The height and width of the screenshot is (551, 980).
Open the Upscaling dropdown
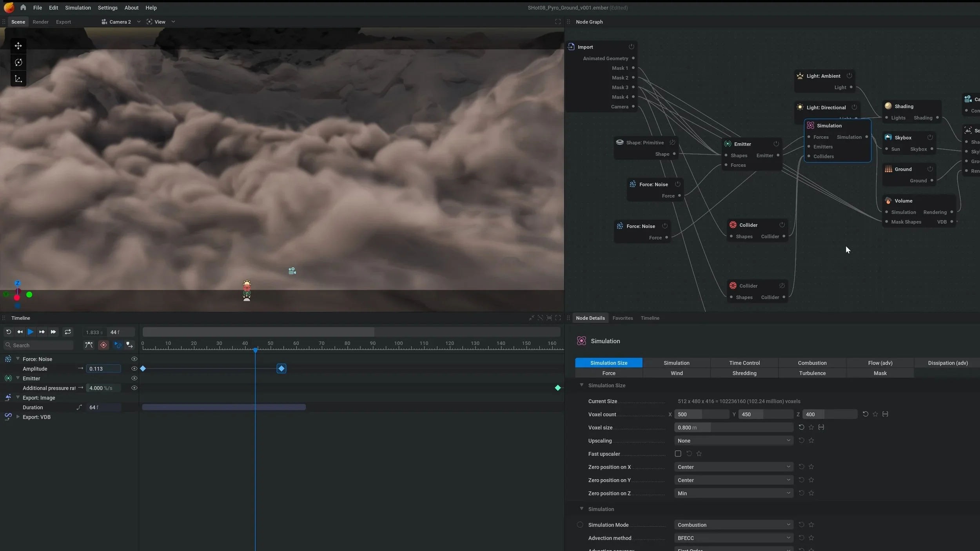733,440
